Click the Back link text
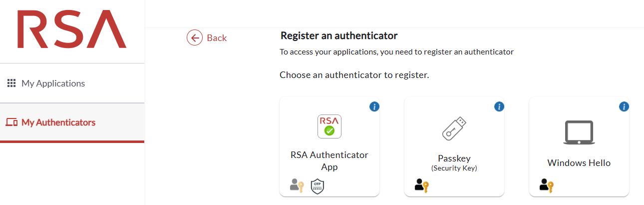This screenshot has width=644, height=205. click(217, 38)
